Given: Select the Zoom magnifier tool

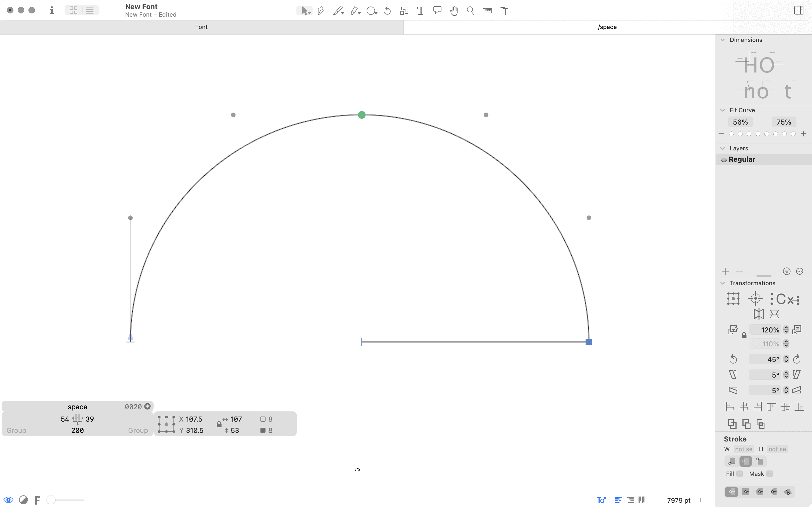Looking at the screenshot, I should click(x=470, y=11).
